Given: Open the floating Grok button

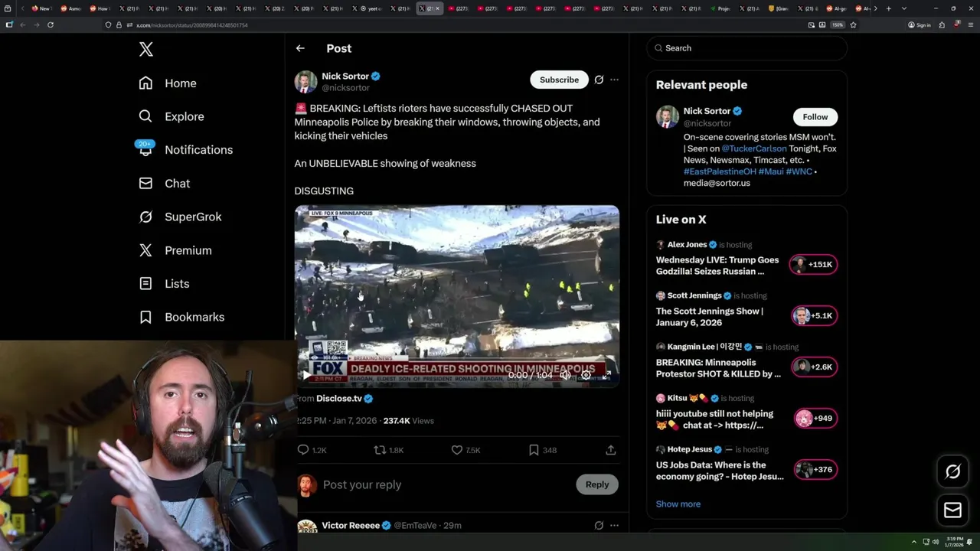Looking at the screenshot, I should 952,472.
